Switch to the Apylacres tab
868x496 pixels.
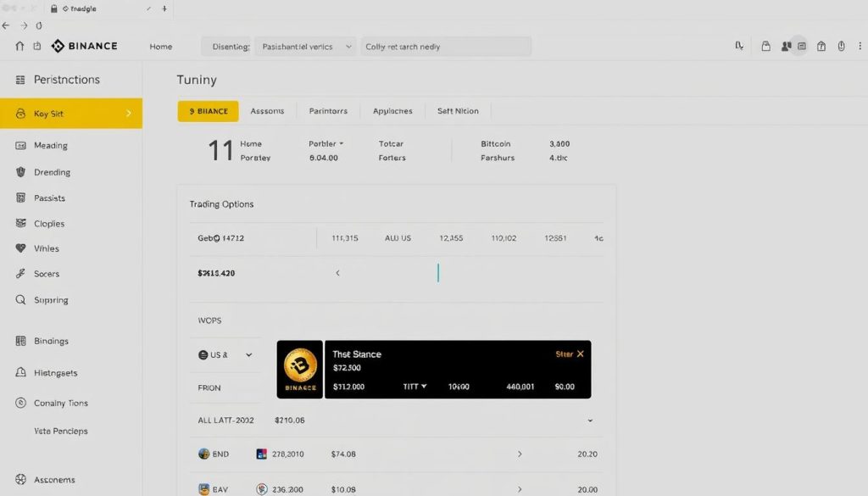pos(392,111)
